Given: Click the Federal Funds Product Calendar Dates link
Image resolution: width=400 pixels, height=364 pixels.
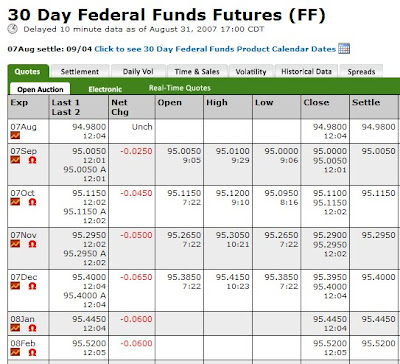Looking at the screenshot, I should tap(215, 49).
